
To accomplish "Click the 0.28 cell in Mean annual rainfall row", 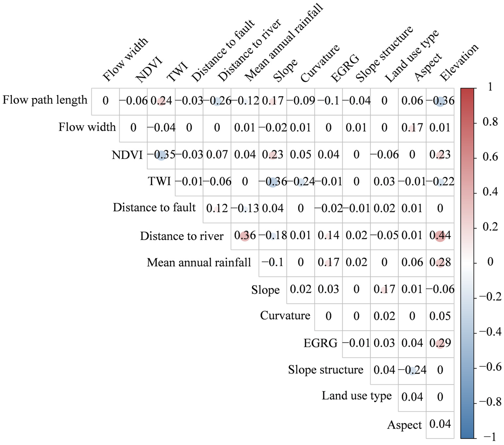I will click(x=440, y=263).
